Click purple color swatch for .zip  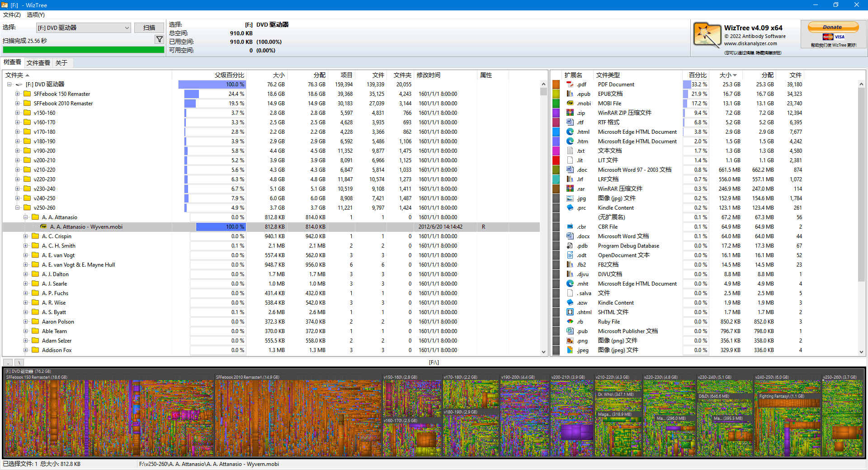[556, 113]
